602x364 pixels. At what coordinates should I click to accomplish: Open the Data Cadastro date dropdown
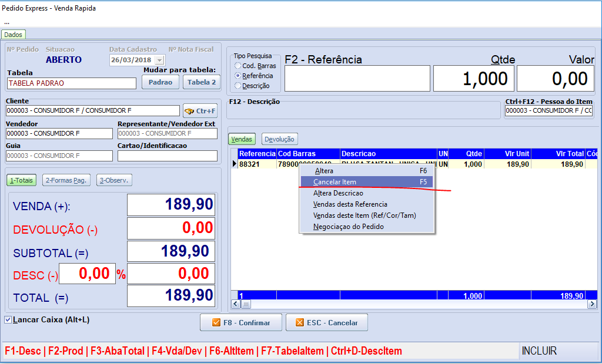coord(159,60)
